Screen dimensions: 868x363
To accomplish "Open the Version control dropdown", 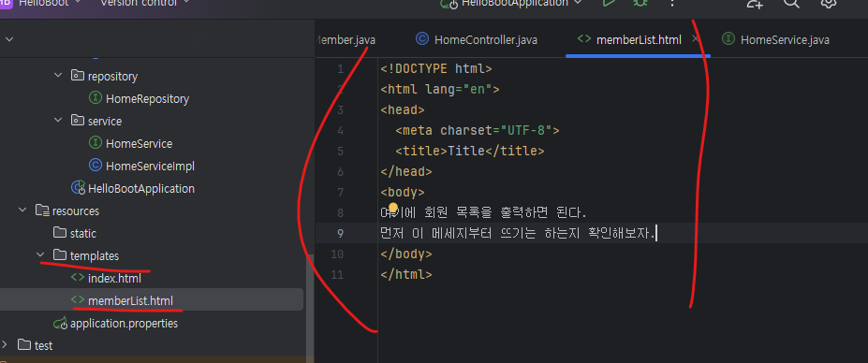I will [x=144, y=3].
